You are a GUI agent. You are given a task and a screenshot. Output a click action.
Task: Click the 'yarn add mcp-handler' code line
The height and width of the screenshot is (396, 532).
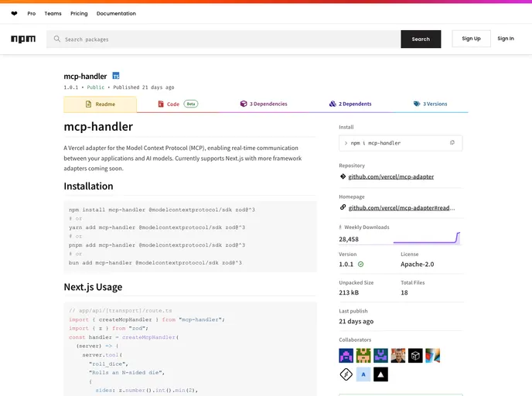click(x=157, y=227)
